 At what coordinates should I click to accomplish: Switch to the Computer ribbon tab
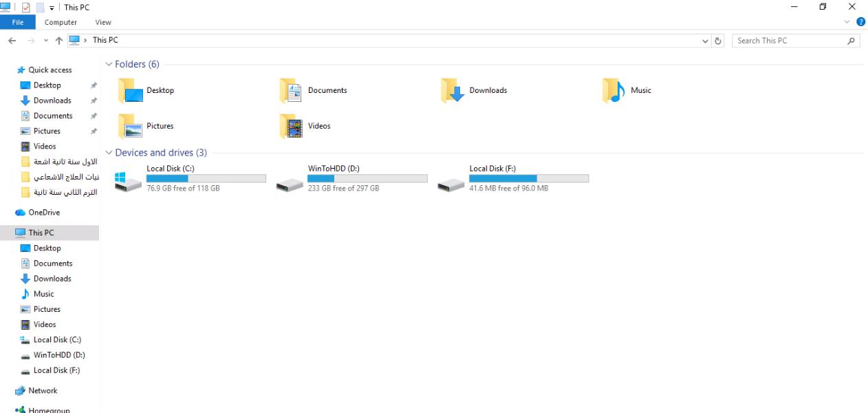(x=61, y=22)
